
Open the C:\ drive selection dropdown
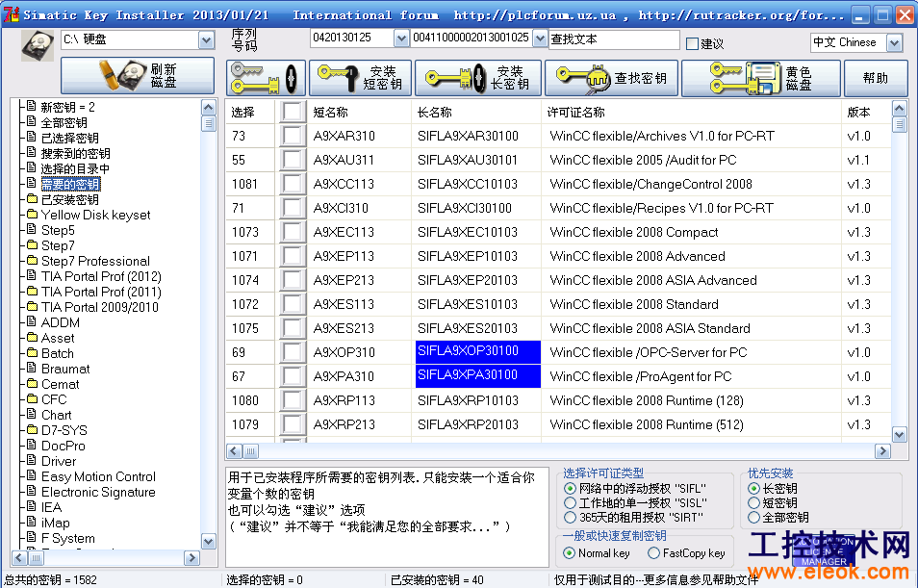click(x=206, y=39)
